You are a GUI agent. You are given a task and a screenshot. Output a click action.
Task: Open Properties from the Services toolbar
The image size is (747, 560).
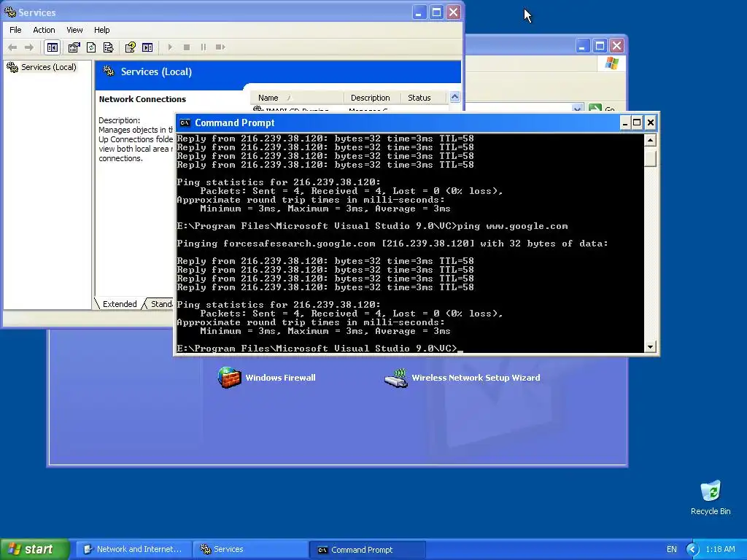pyautogui.click(x=74, y=47)
